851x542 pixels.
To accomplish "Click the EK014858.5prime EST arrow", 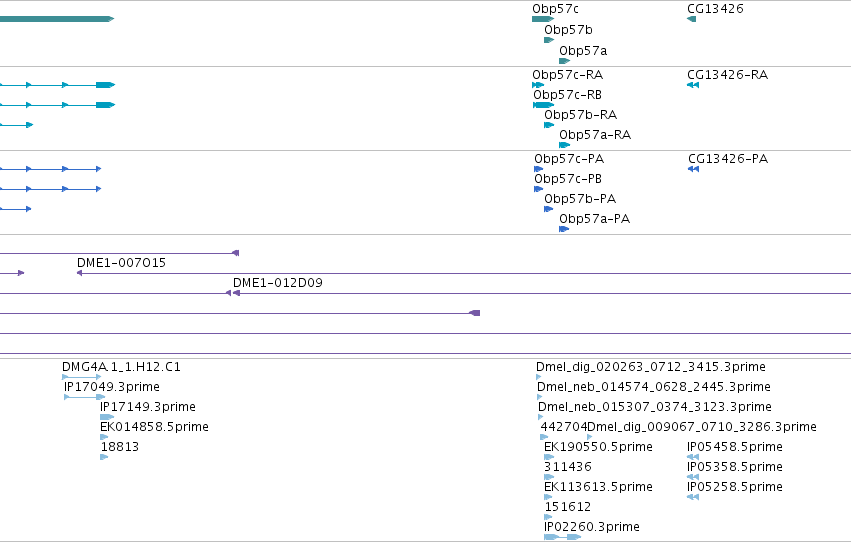I will [104, 437].
